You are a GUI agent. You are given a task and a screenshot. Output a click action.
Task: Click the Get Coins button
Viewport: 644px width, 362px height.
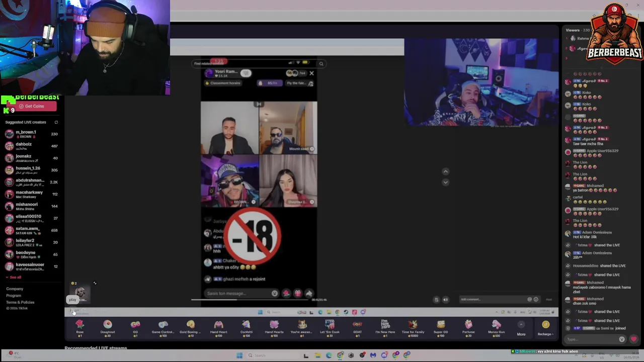(31, 106)
